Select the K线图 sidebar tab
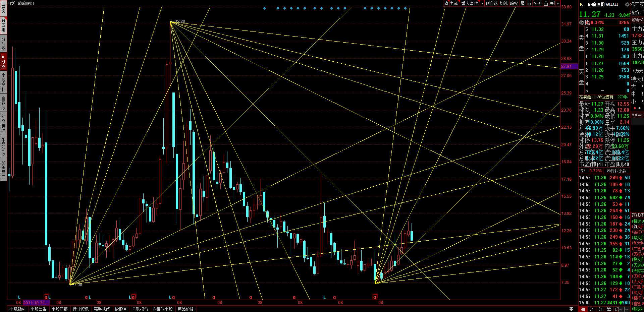Image resolution: width=644 pixels, height=312 pixels. click(3, 62)
